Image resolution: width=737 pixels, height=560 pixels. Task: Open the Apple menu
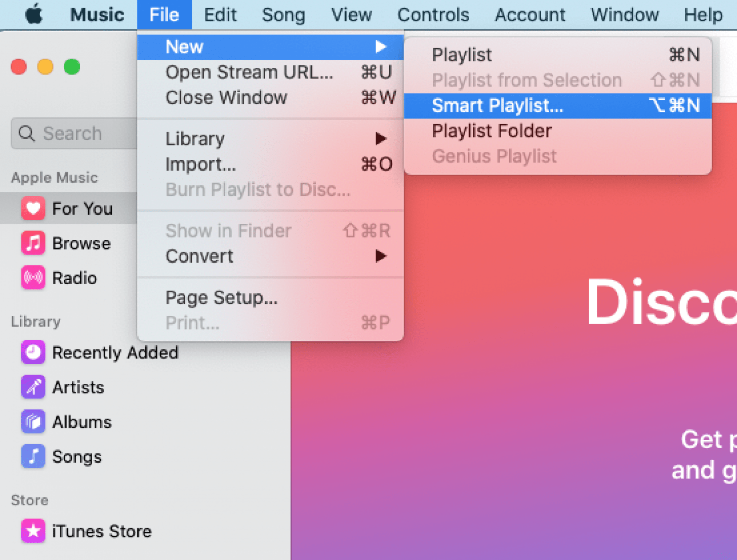(x=32, y=15)
